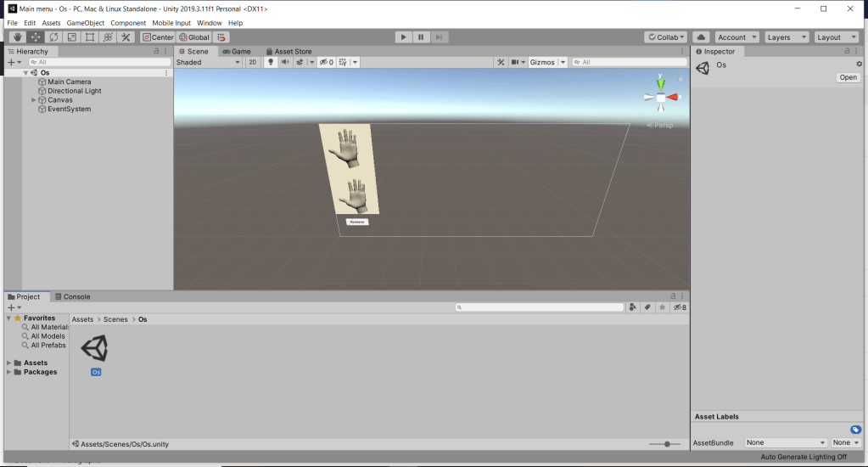Screen dimensions: 868x467
Task: Click the Open button in Inspector
Action: pos(848,77)
